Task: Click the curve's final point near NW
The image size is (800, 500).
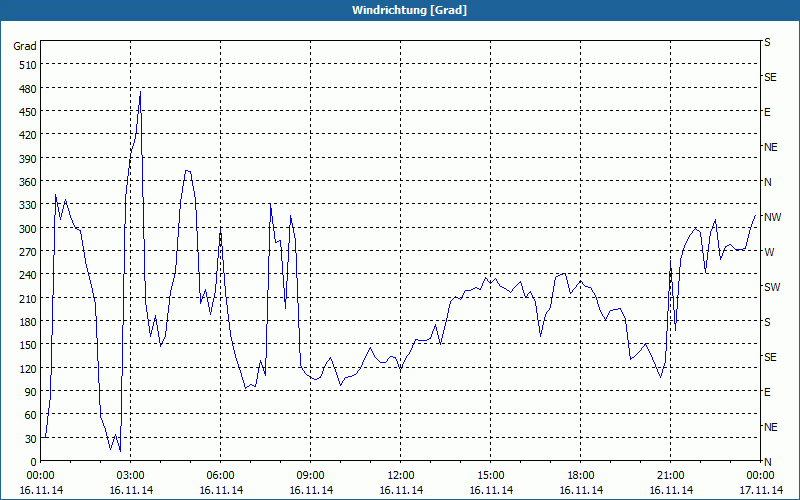Action: [755, 215]
